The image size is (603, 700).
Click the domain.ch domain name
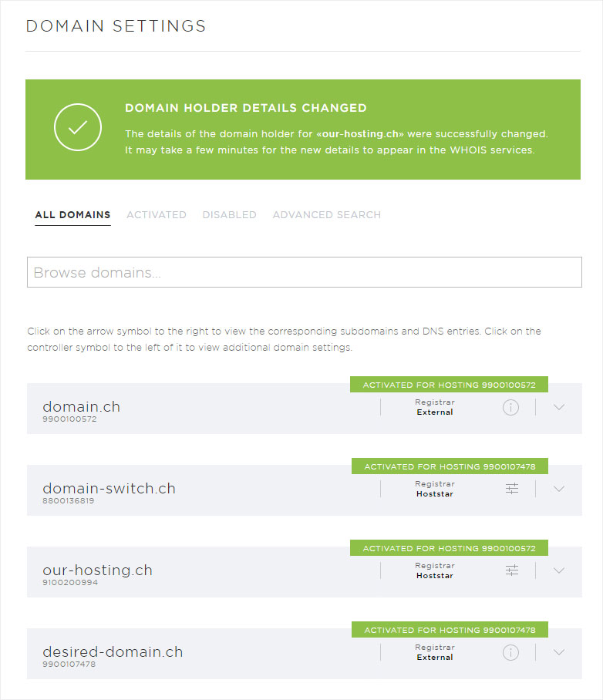coord(81,406)
